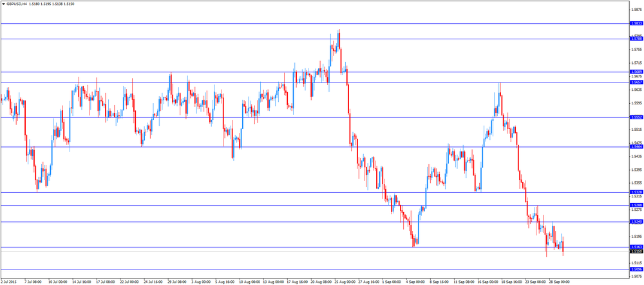Click the 10 Aug 08:00 time label

pyautogui.click(x=249, y=282)
